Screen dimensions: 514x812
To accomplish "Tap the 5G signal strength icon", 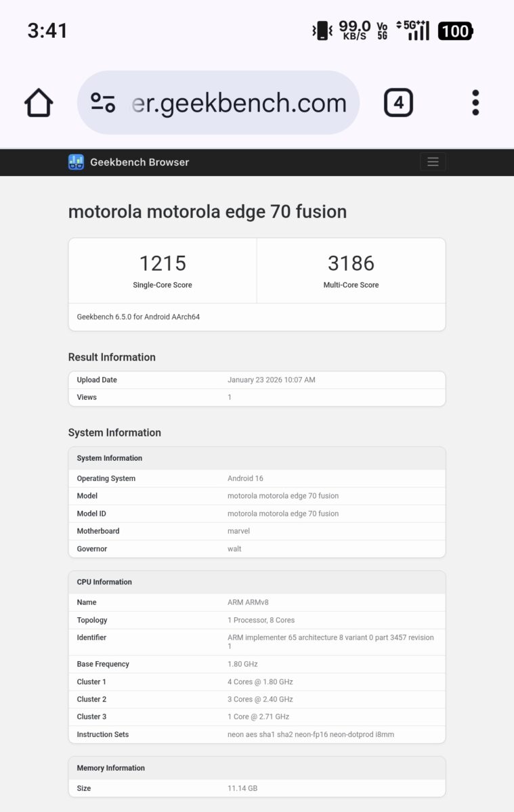I will 414,31.
